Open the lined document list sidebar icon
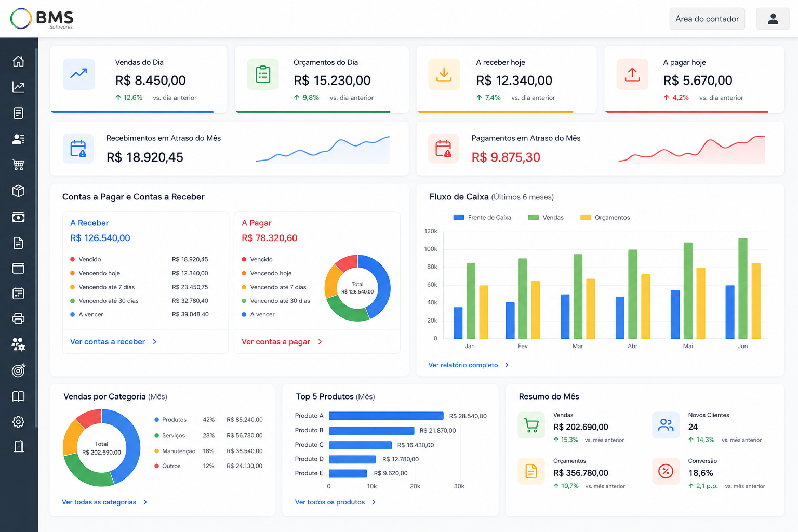 click(18, 113)
